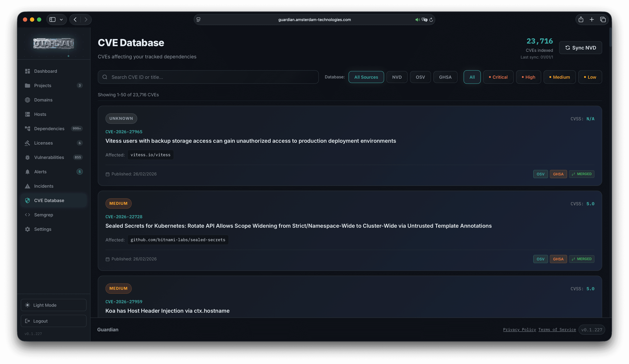Click the search magnifier icon
The width and height of the screenshot is (629, 364).
click(105, 77)
